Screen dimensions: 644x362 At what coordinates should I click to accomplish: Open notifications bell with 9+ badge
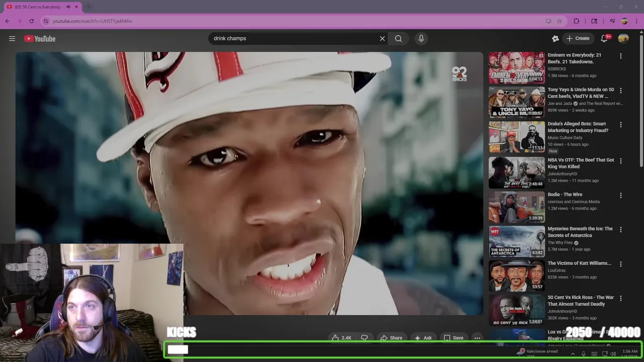click(x=605, y=39)
